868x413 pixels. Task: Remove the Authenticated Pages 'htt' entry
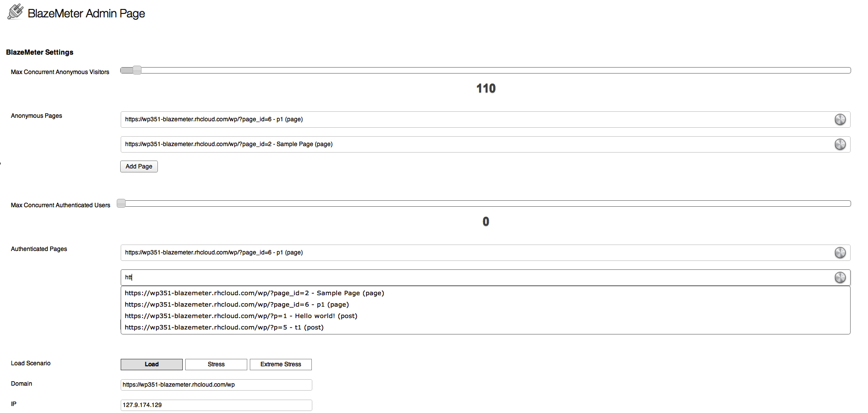(x=840, y=277)
